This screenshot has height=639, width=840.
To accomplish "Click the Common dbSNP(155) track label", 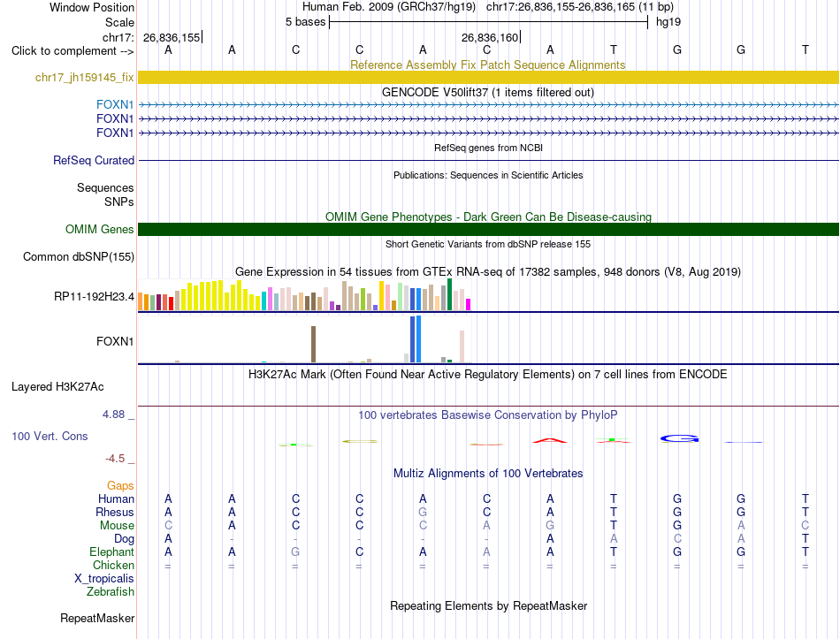I will pos(78,256).
